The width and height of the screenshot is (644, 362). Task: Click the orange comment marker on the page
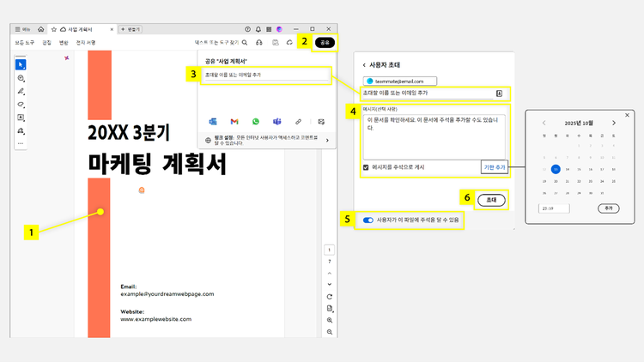click(142, 190)
